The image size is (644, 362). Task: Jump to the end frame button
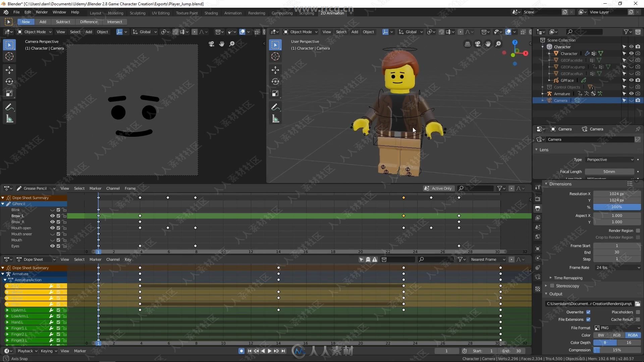(x=283, y=351)
